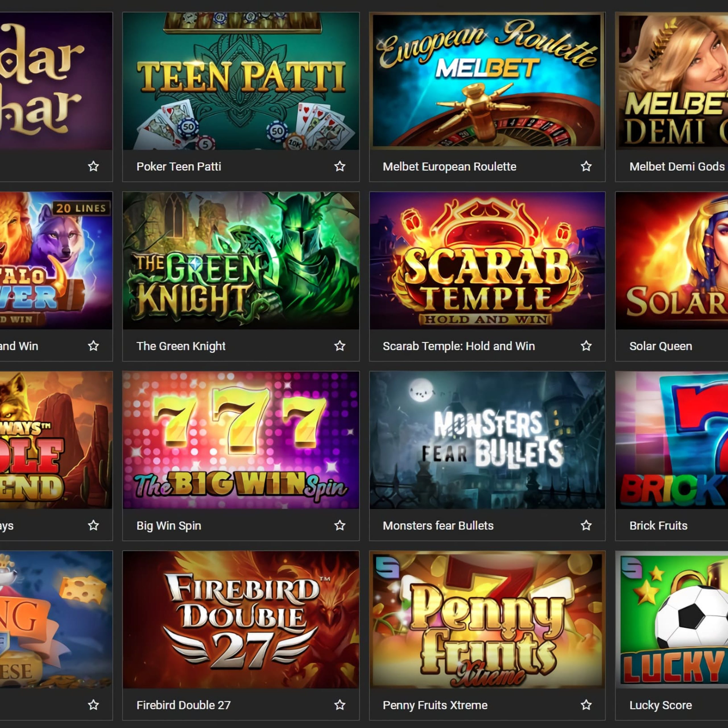Open Scarab Temple Hold and Win thumbnail

pyautogui.click(x=487, y=260)
